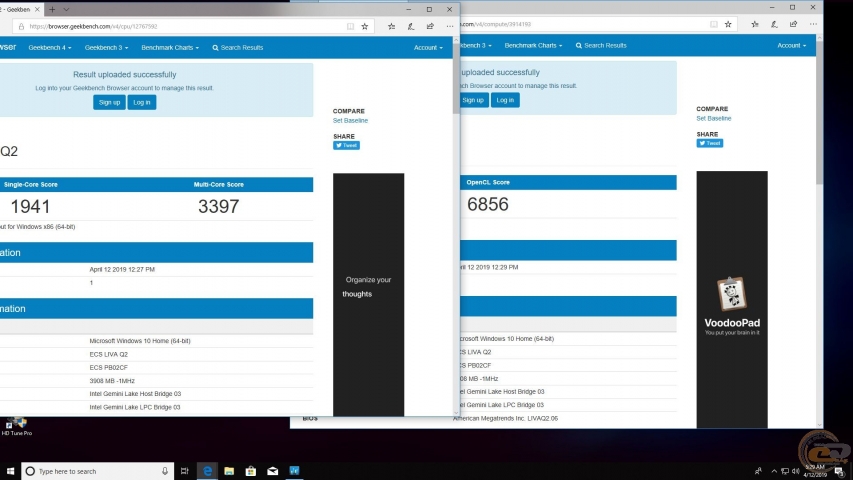
Task: Add front window page to favorites star
Action: (365, 26)
